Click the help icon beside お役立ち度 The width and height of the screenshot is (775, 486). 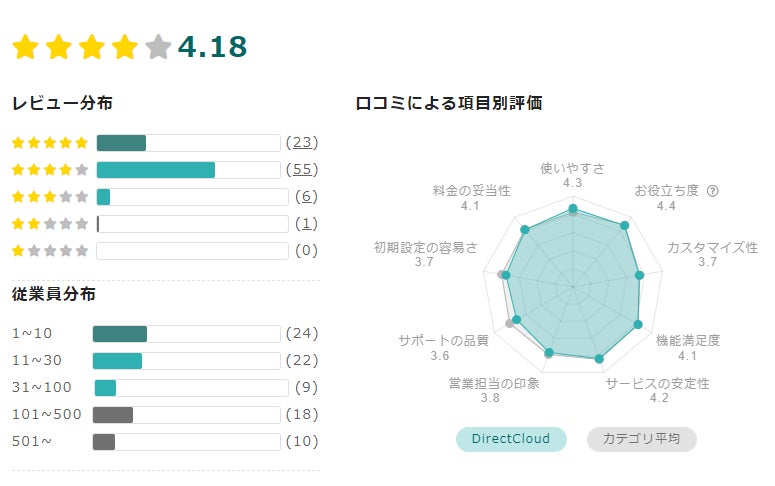712,190
